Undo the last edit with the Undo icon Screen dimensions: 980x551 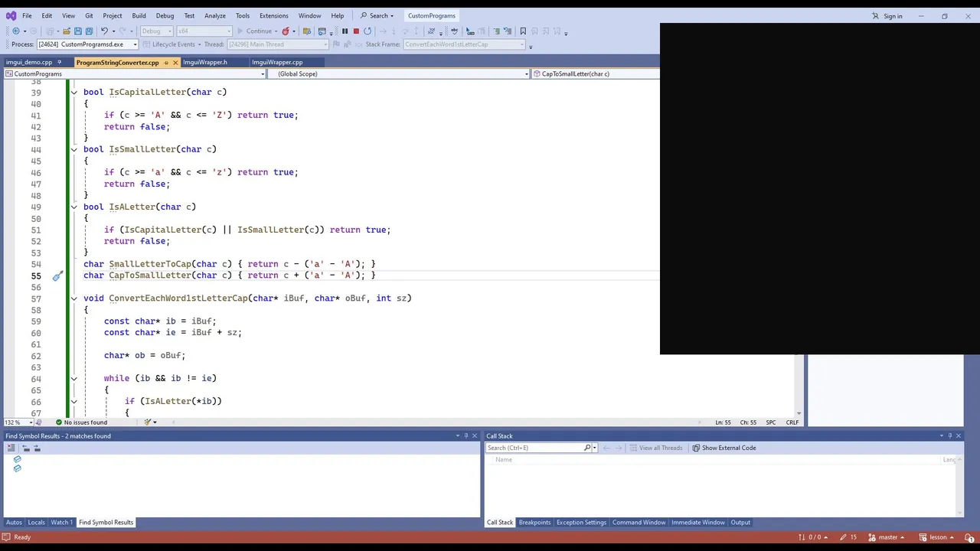[104, 31]
